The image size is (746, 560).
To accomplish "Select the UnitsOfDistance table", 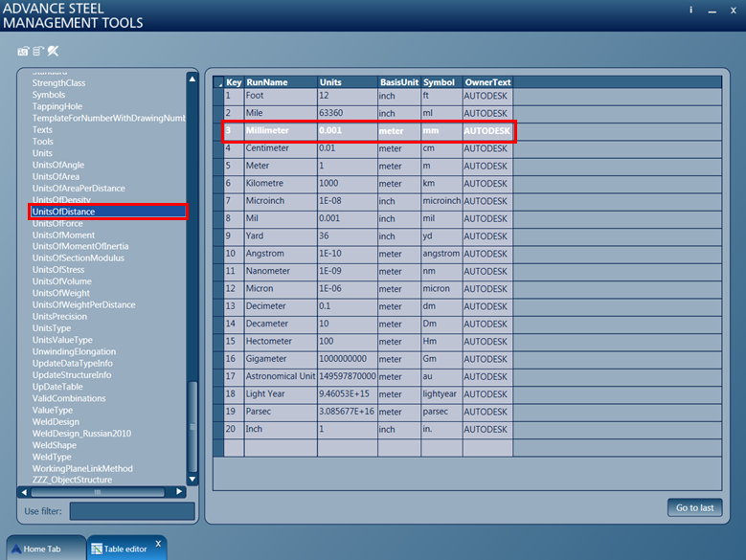I will click(108, 212).
